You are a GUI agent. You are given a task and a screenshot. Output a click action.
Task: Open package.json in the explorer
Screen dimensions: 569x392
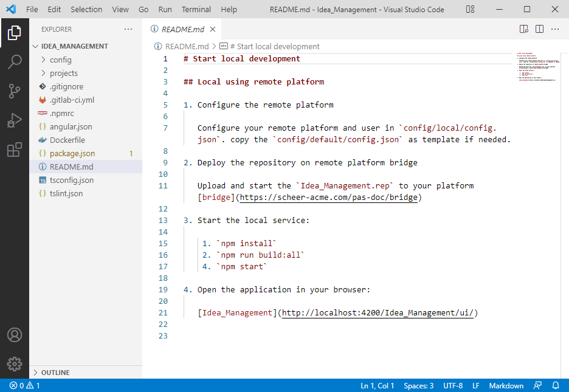click(72, 153)
